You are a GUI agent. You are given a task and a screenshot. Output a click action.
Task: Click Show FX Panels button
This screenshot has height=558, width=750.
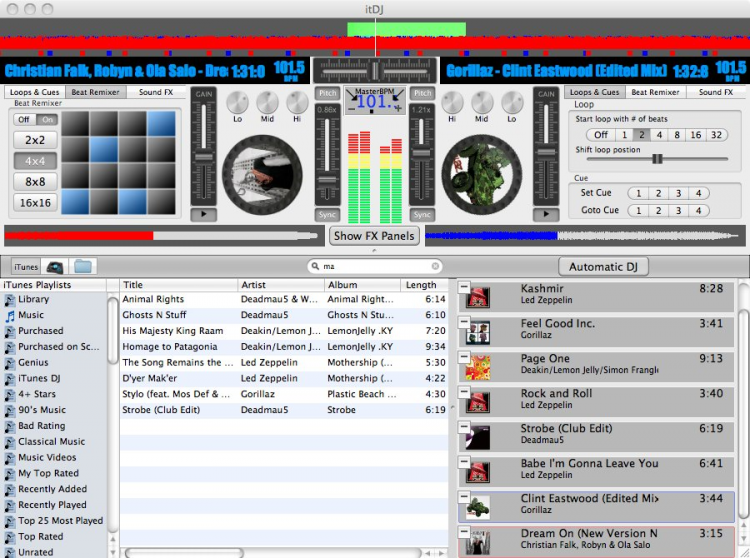tap(374, 236)
